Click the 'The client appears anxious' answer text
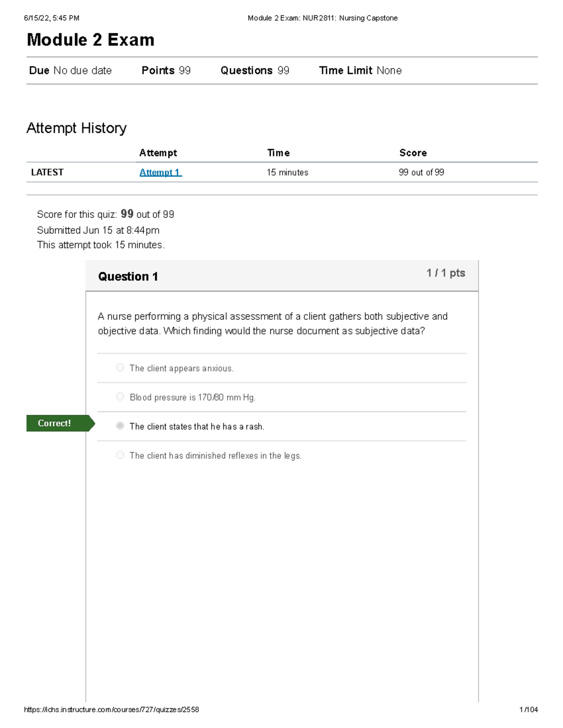 (182, 368)
